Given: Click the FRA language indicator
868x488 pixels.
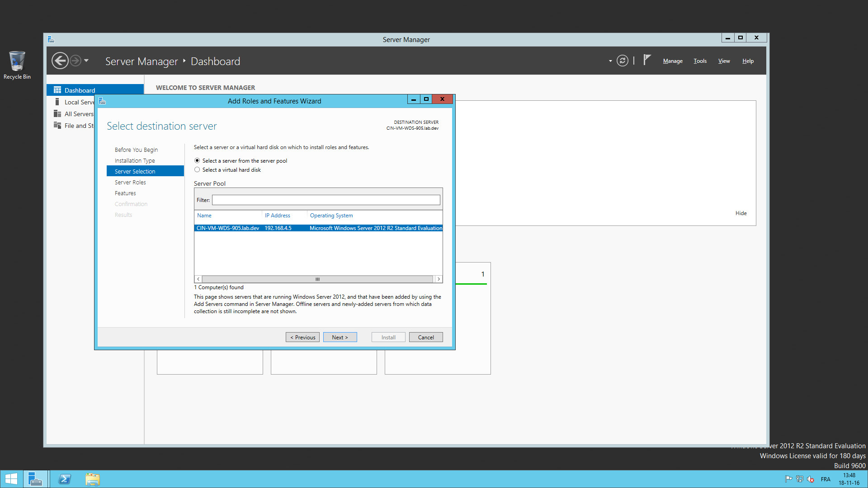Looking at the screenshot, I should pos(826,479).
